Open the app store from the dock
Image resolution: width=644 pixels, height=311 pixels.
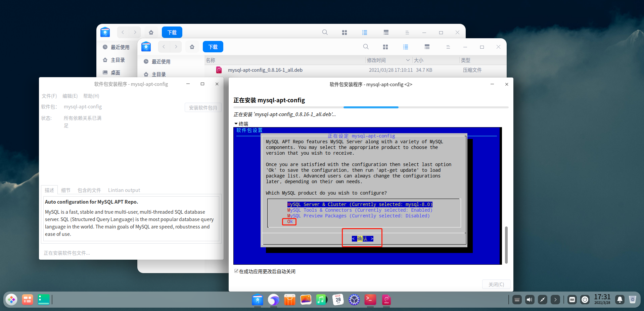[289, 300]
